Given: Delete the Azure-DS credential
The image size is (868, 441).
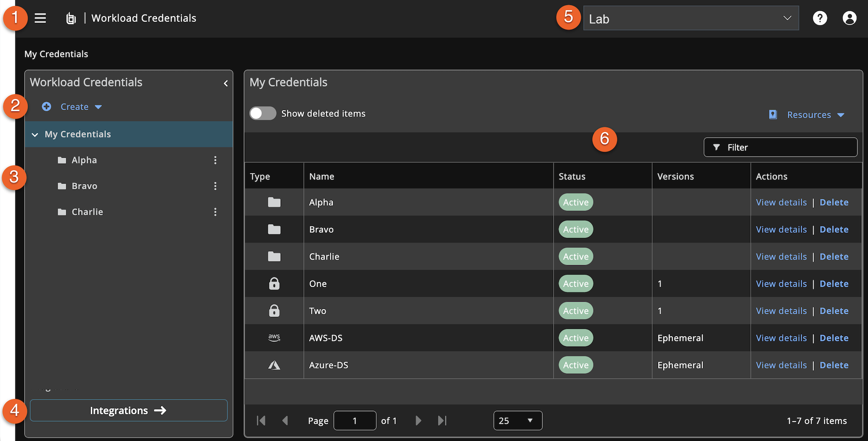Looking at the screenshot, I should coord(834,365).
